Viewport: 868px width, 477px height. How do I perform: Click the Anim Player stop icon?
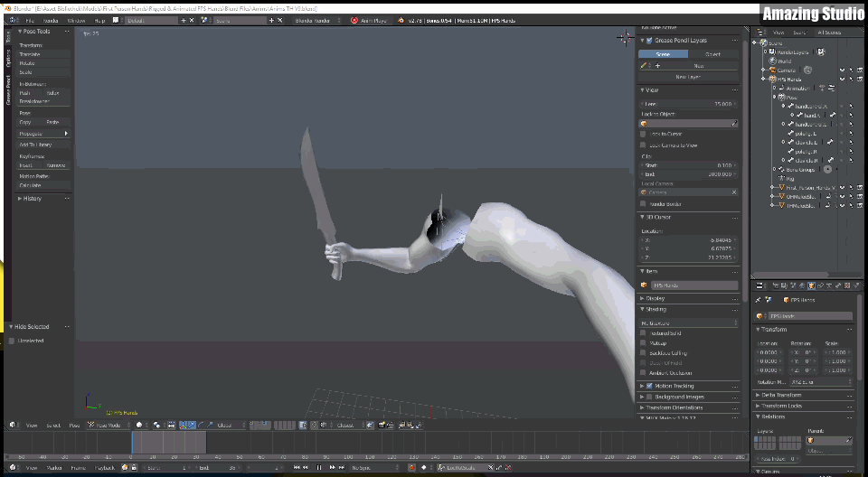354,19
